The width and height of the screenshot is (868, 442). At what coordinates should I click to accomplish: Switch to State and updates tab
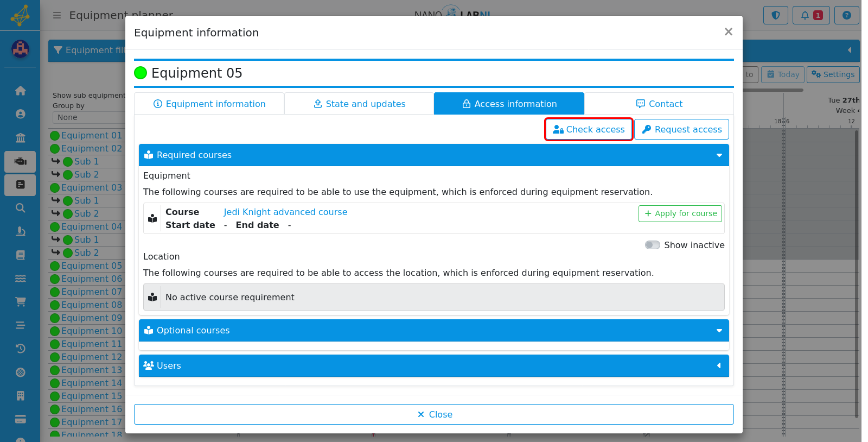[x=359, y=104]
